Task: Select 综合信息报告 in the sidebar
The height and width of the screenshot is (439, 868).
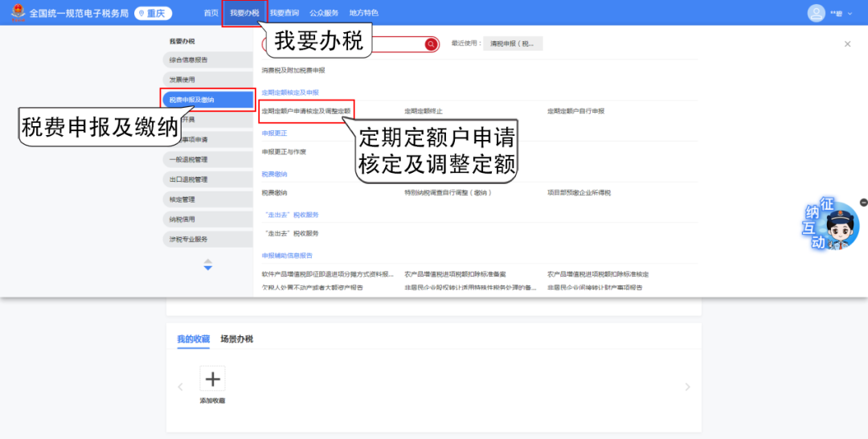Action: (207, 59)
